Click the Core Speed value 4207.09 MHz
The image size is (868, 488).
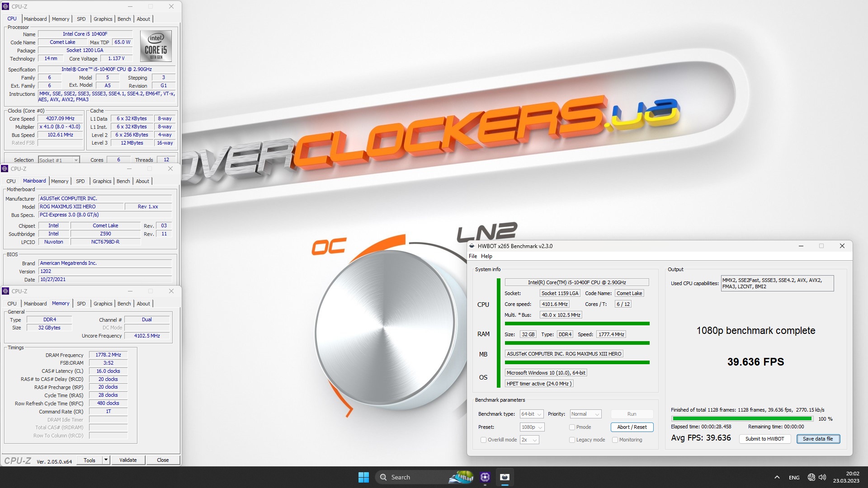click(60, 119)
